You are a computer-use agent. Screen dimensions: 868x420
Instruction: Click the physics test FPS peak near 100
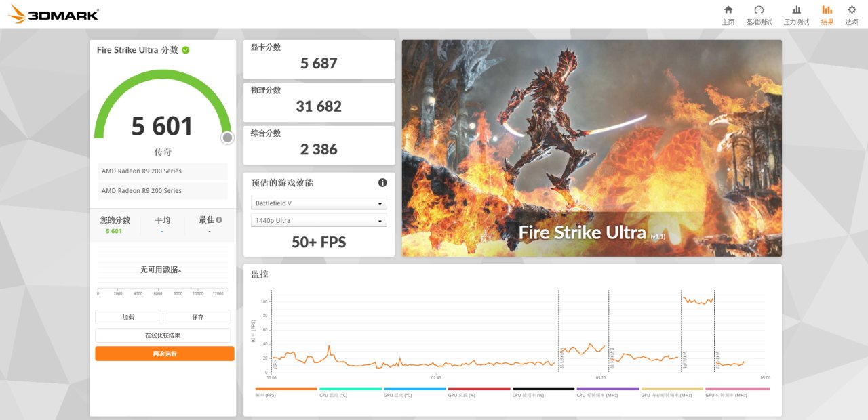[698, 300]
